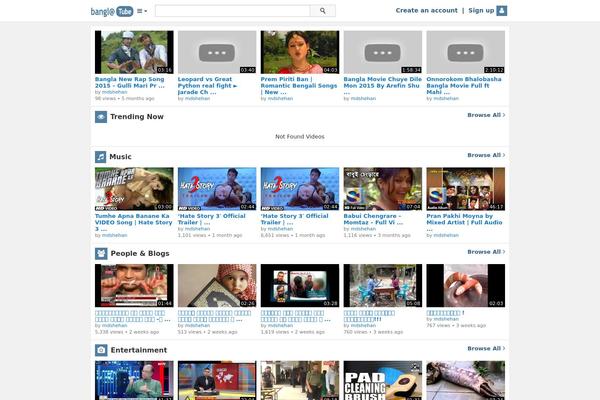Viewport: 600px width, 400px height.
Task: Open the Trending Now heading
Action: coord(137,117)
